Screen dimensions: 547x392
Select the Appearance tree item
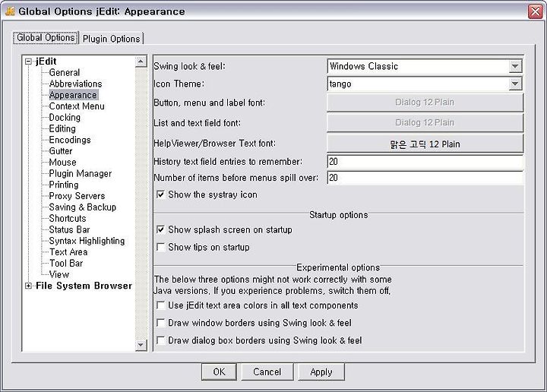73,95
